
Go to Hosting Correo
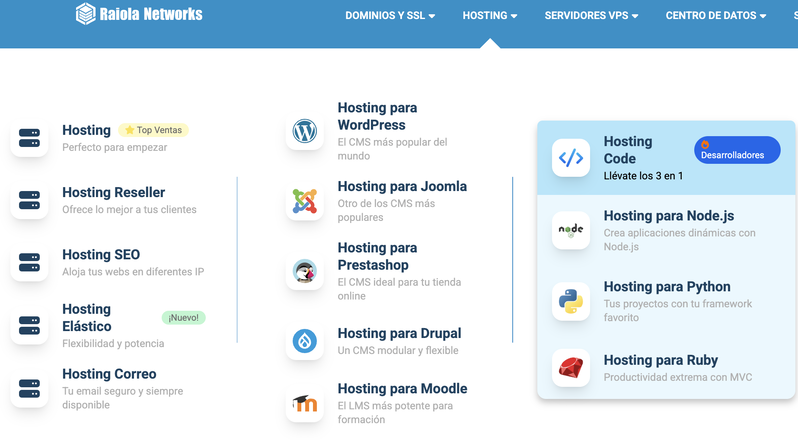[109, 374]
